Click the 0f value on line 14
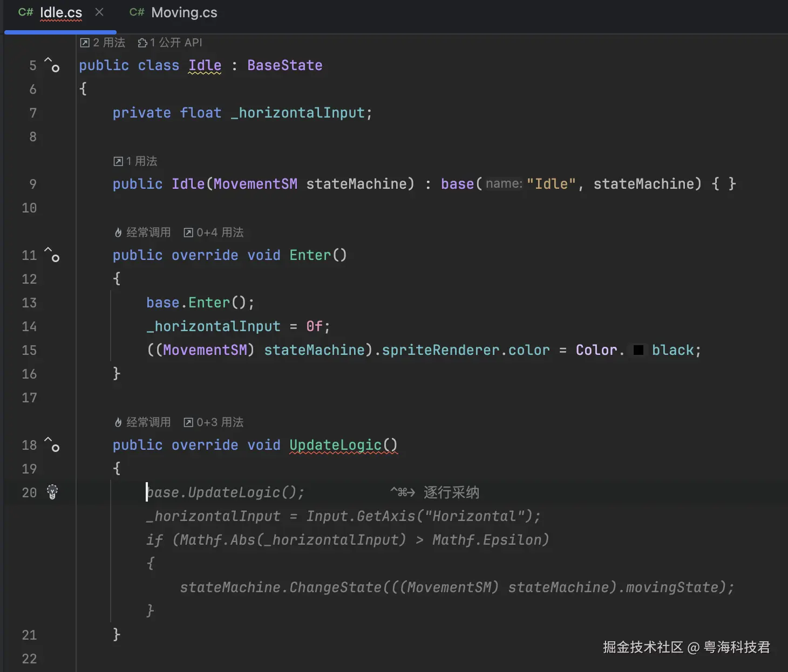 (x=314, y=326)
